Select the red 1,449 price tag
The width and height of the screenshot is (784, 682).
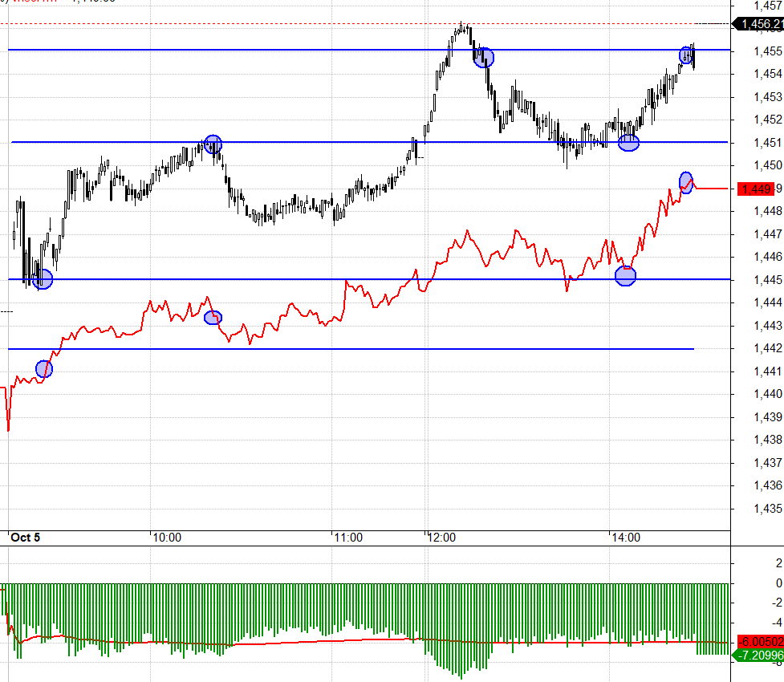(757, 189)
